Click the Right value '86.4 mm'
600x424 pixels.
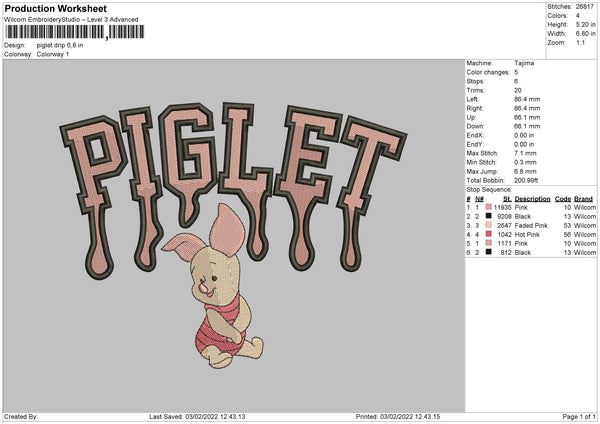[527, 108]
